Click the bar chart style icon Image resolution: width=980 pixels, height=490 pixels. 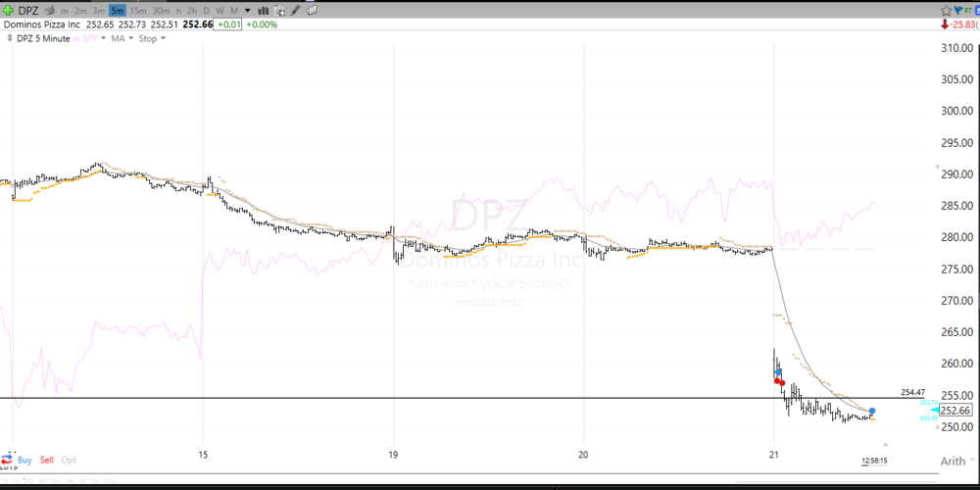point(263,11)
